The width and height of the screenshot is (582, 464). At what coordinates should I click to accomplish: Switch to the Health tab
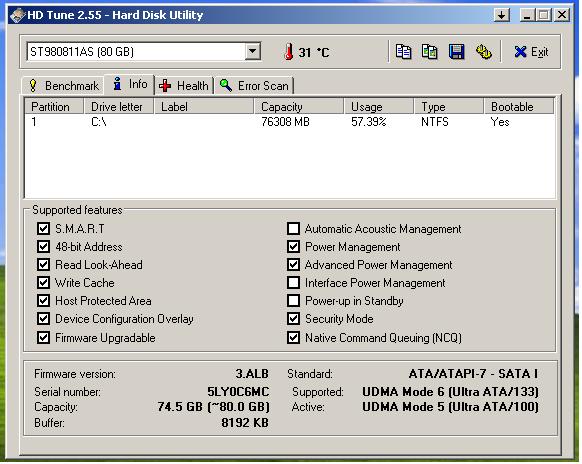click(184, 86)
